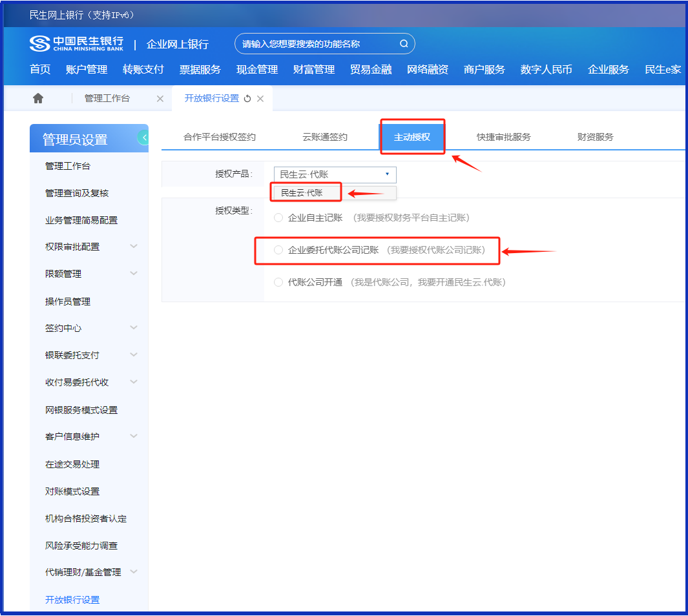Close the 管理工作台 tab

(x=160, y=99)
